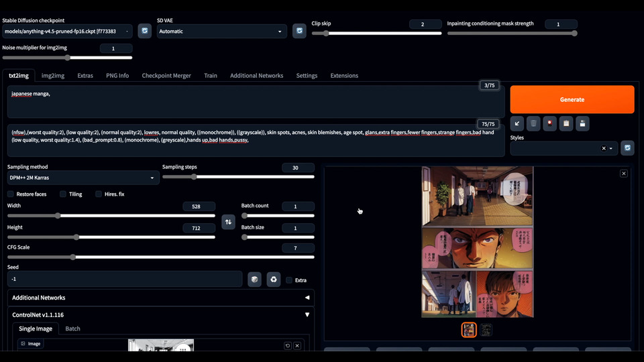Viewport: 644px width, 362px height.
Task: Adjust the Clip skip slider
Action: point(376,34)
